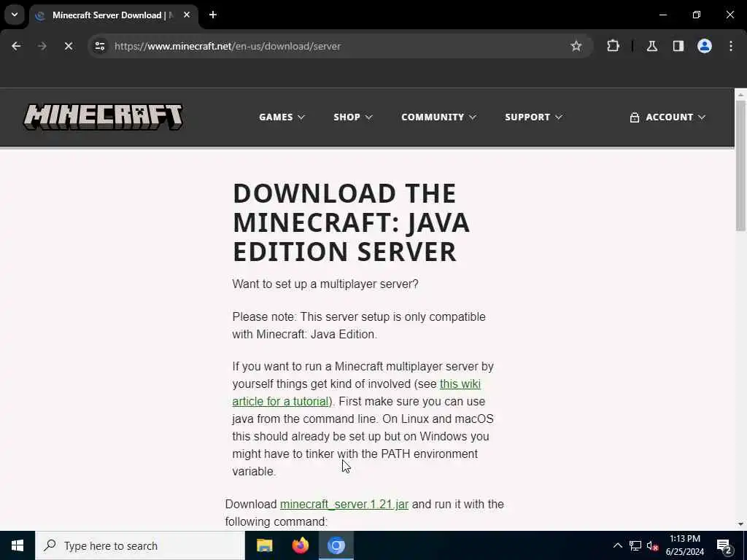
Task: Stop loading the page
Action: click(68, 46)
